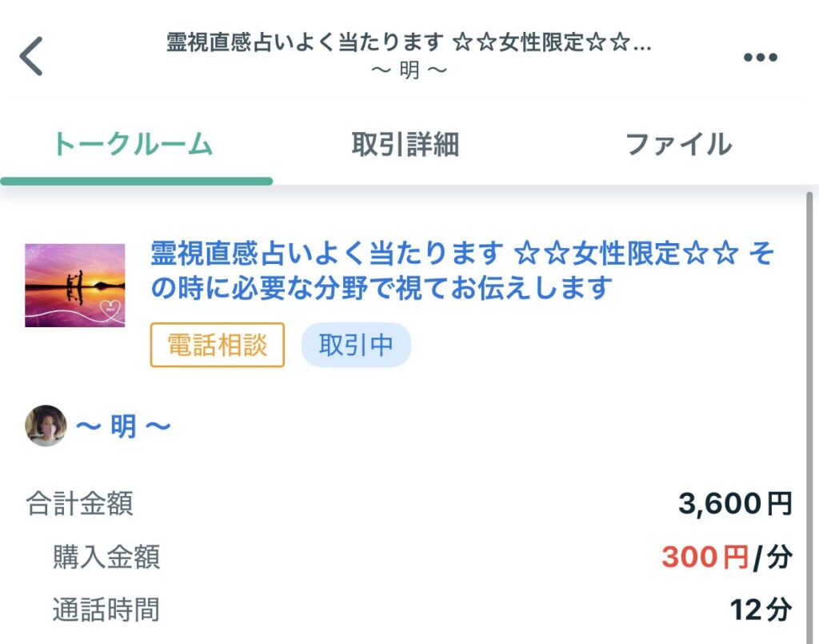This screenshot has height=644, width=819.
Task: Select the ファイル tab
Action: tap(677, 145)
